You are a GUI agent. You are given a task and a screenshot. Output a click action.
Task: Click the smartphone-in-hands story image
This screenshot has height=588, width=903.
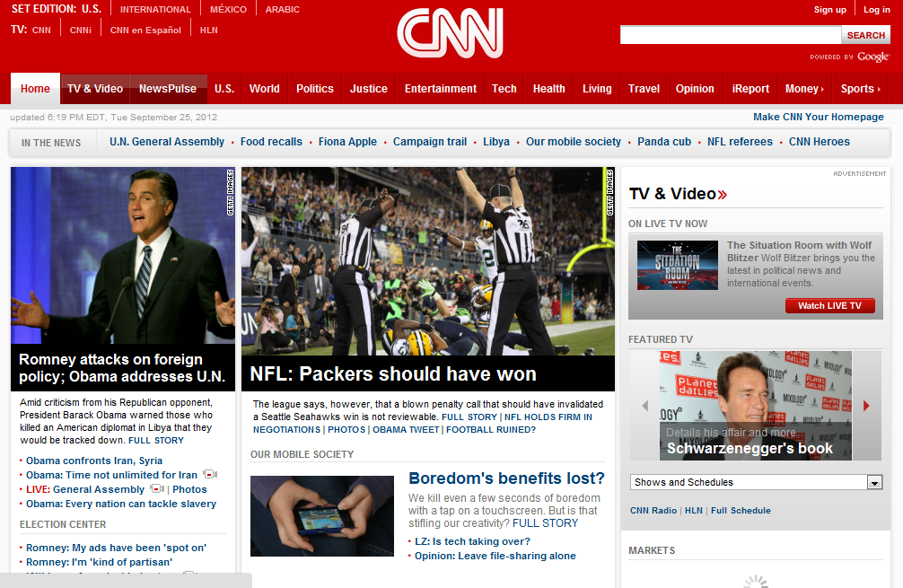pyautogui.click(x=322, y=516)
